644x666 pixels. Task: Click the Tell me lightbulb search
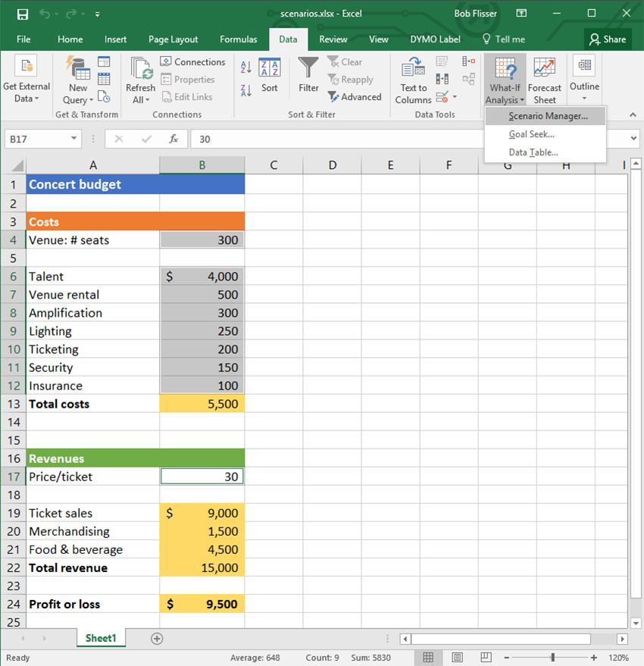[x=504, y=39]
